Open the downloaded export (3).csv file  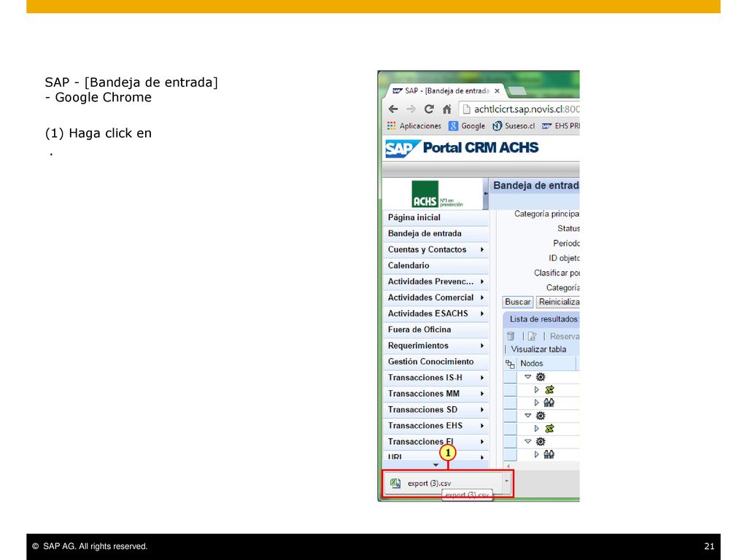point(443,483)
